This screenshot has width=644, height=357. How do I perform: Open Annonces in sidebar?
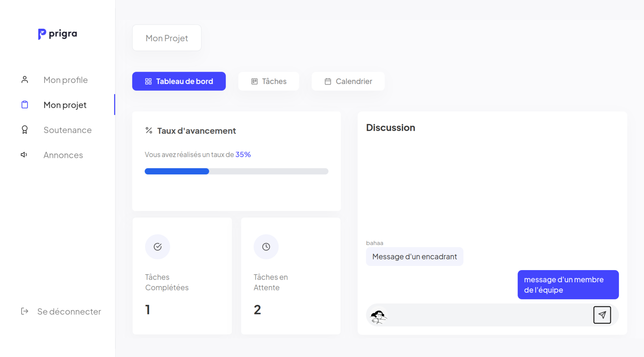tap(63, 155)
